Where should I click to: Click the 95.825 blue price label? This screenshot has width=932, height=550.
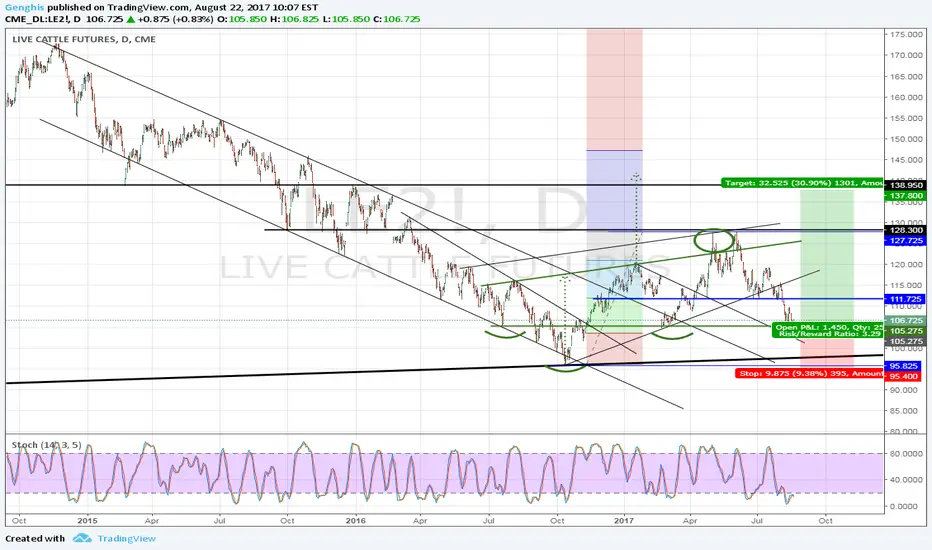(904, 366)
